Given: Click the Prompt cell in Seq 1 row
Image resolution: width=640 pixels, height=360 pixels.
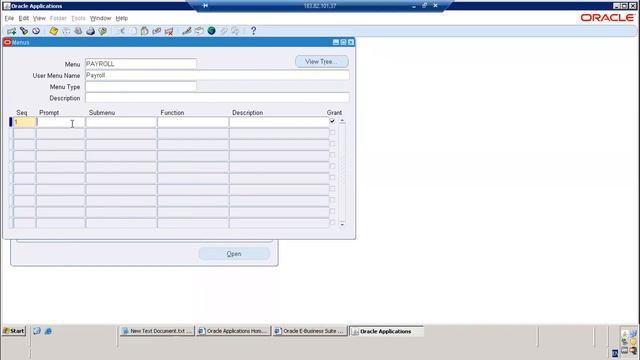Looking at the screenshot, I should click(61, 122).
